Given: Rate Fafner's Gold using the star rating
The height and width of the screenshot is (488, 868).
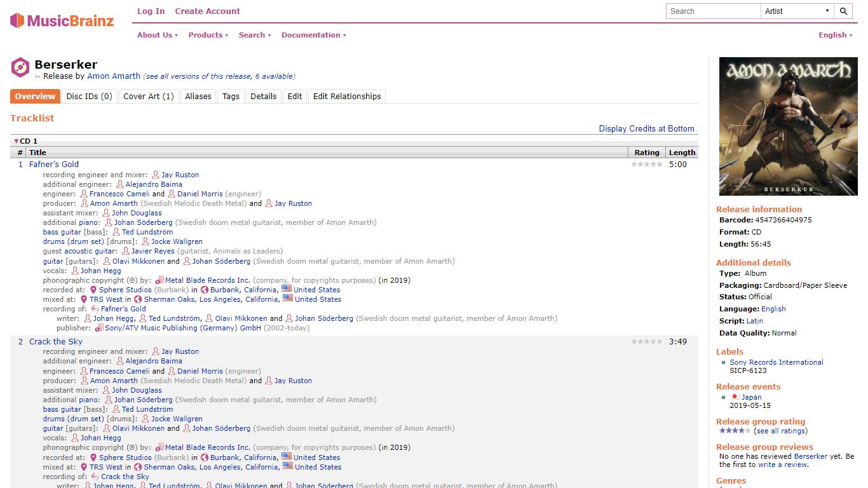Looking at the screenshot, I should 647,165.
